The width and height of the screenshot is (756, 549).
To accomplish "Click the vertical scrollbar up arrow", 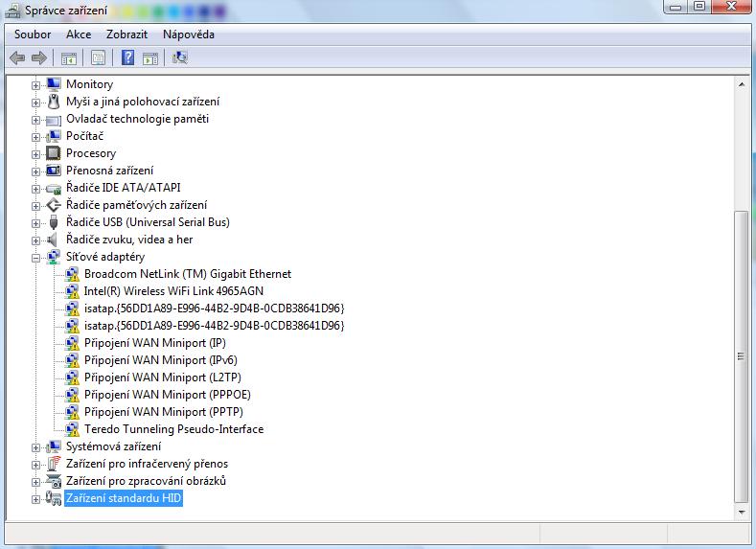I will (741, 85).
